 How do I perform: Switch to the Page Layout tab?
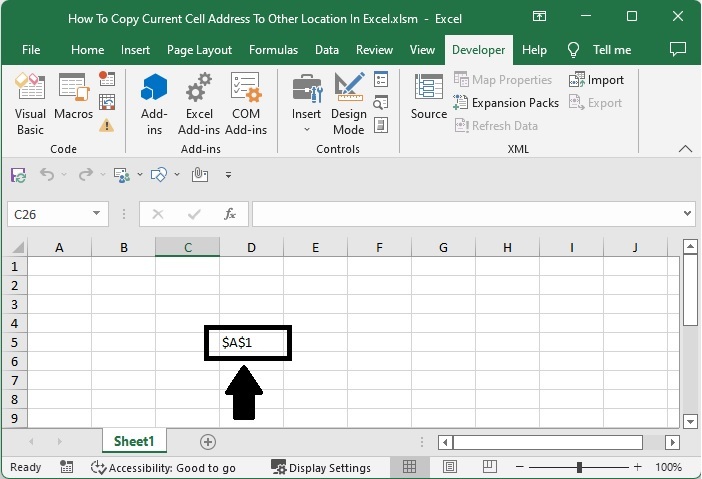point(199,50)
